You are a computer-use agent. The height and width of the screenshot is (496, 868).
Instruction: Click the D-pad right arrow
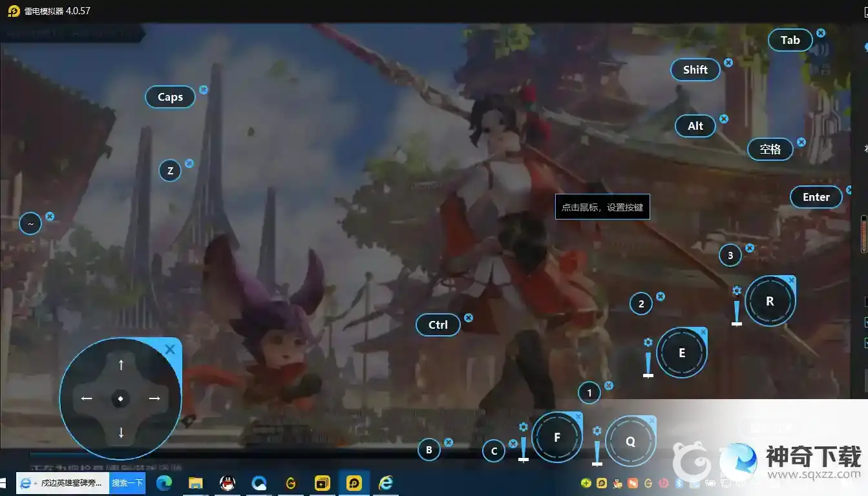pyautogui.click(x=154, y=398)
